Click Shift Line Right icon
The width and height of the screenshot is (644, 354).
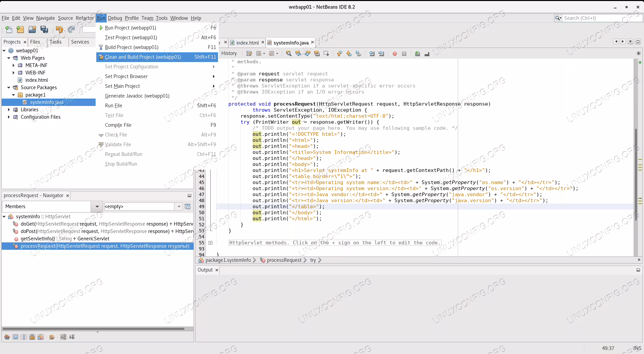click(x=381, y=53)
